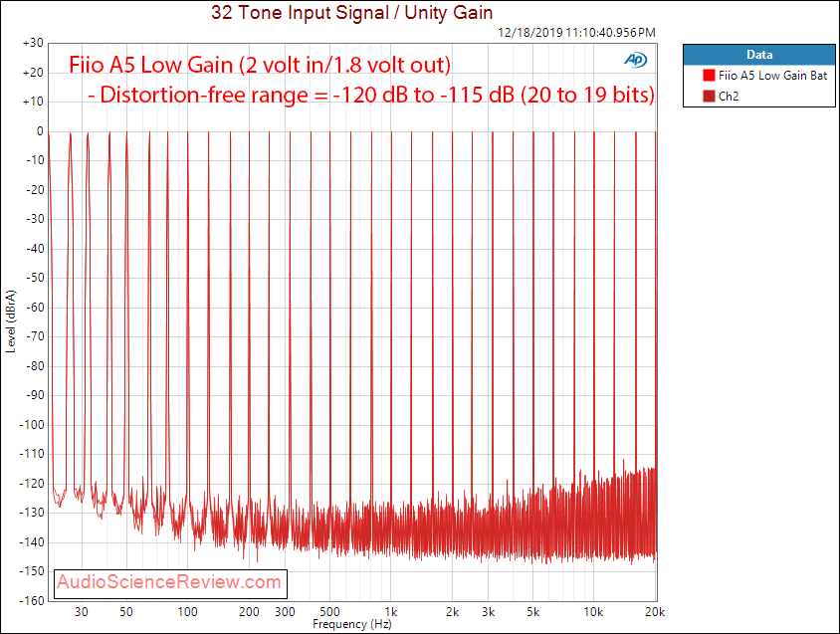Viewport: 840px width, 634px height.
Task: Select the 'Ch2' legend label
Action: click(729, 97)
